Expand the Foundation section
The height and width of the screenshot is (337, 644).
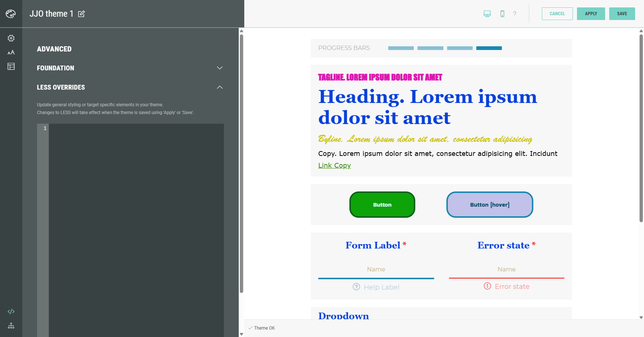pyautogui.click(x=219, y=68)
